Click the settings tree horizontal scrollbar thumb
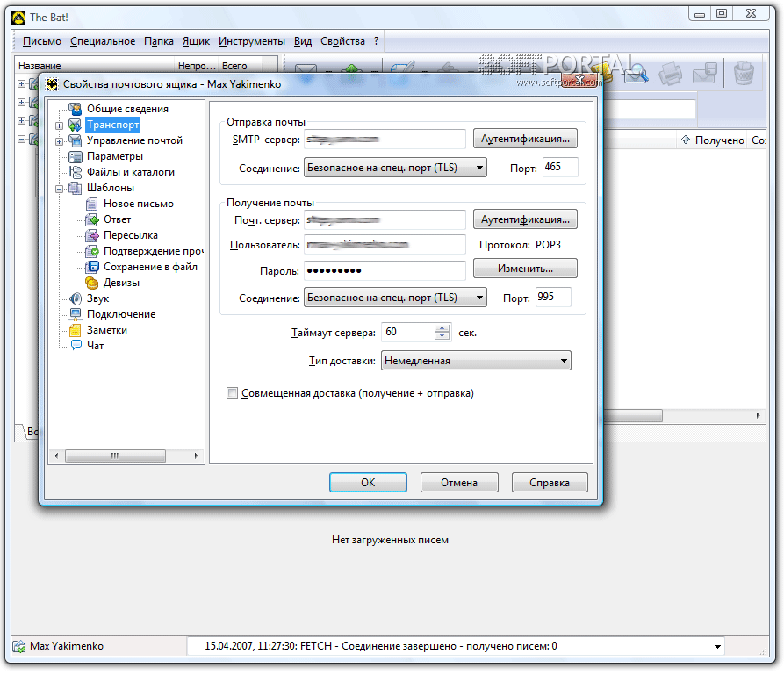The height and width of the screenshot is (675, 784). pos(115,456)
